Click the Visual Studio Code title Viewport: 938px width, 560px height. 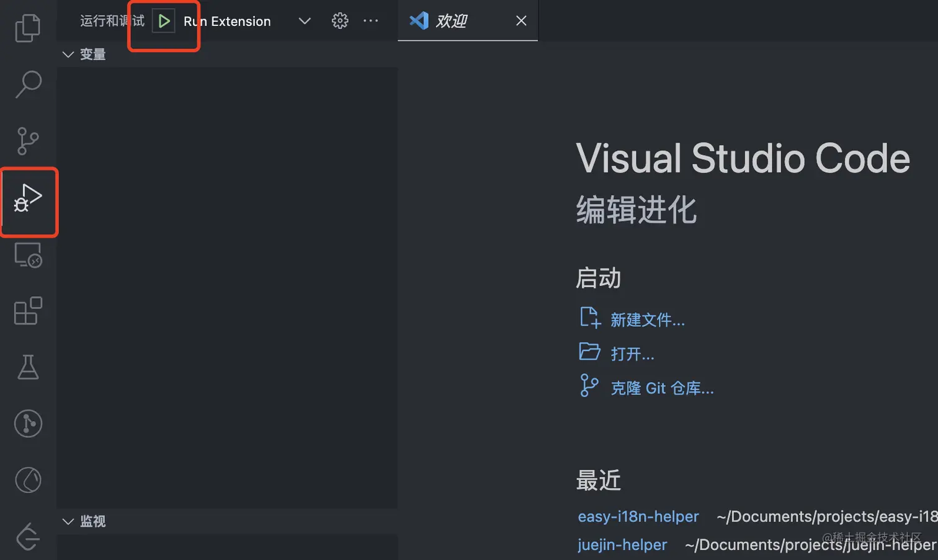pos(743,159)
